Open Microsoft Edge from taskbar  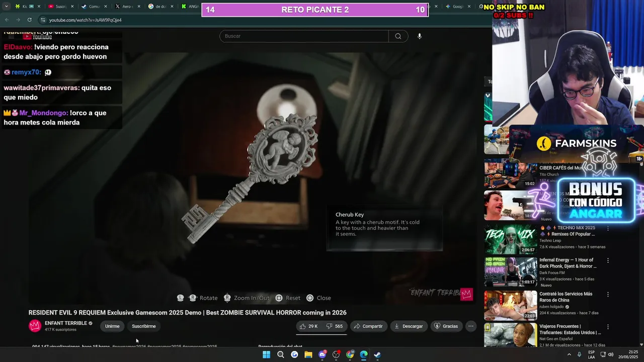(x=364, y=354)
